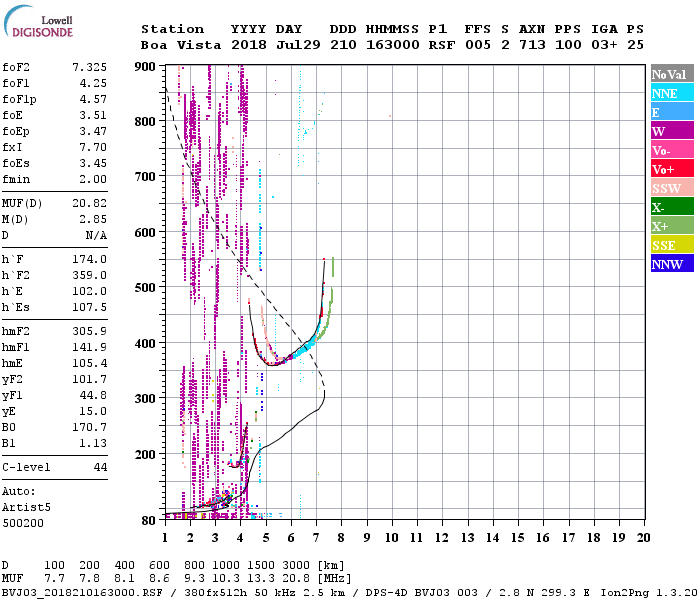Click the h`F2 value 359.0
The image size is (700, 600).
[90, 275]
